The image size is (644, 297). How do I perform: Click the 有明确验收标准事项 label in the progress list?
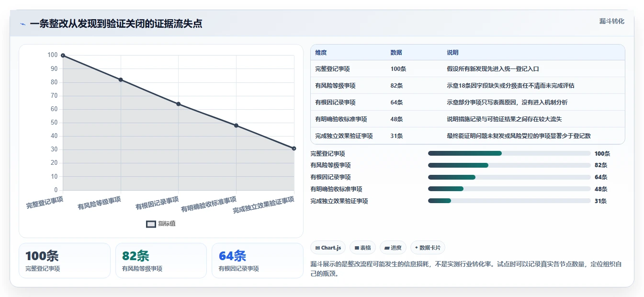click(336, 189)
